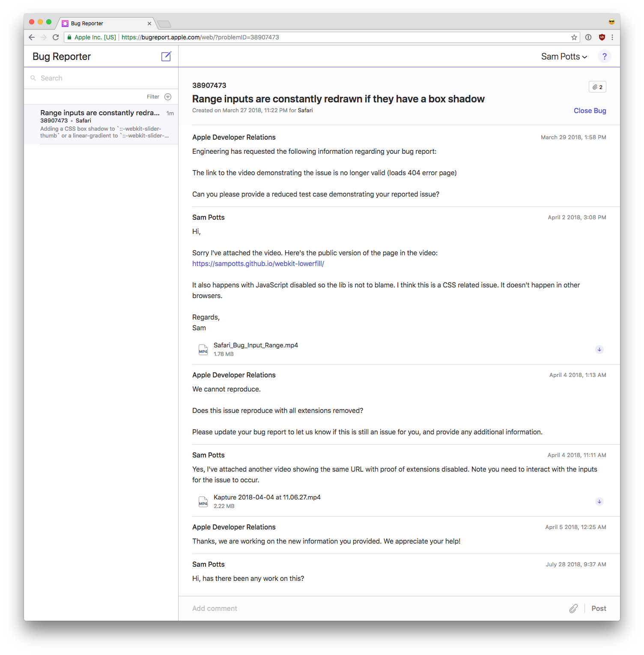644x655 pixels.
Task: Click the '1.78 MB' file size
Action: [x=224, y=354]
